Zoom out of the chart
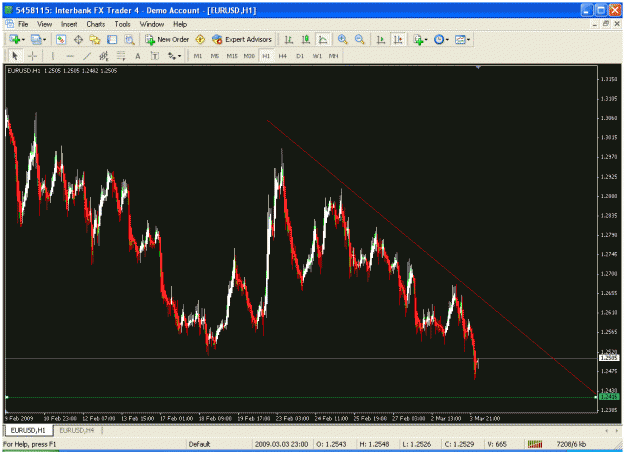This screenshot has height=452, width=625. (360, 39)
